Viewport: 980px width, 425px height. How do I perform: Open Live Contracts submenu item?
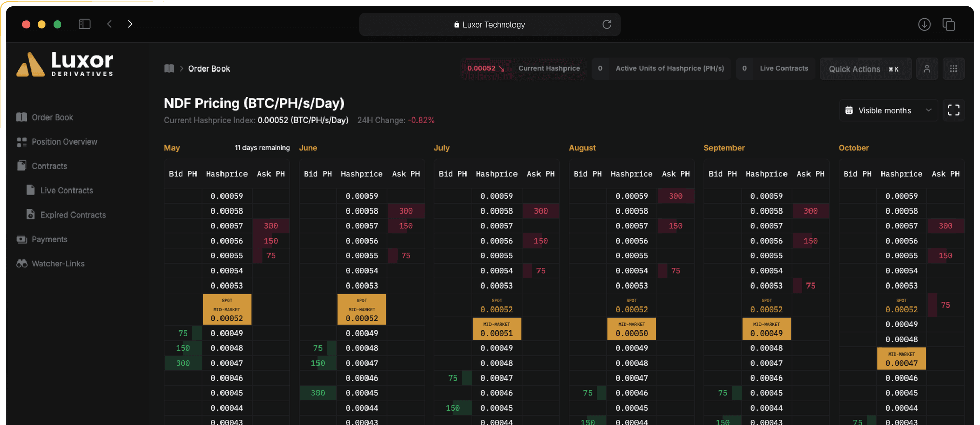(67, 191)
